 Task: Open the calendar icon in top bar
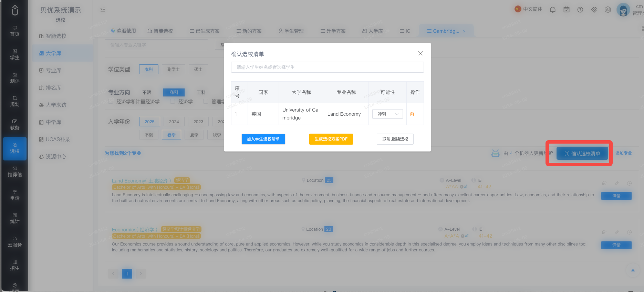click(x=567, y=10)
